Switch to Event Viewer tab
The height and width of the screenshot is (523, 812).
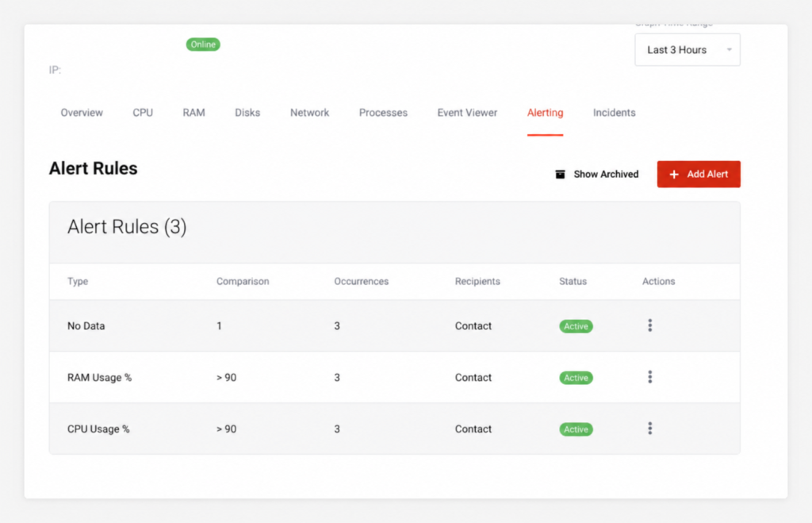[x=467, y=113]
